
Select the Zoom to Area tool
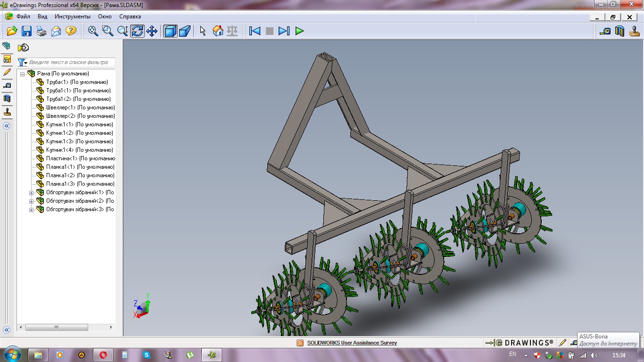[x=108, y=31]
